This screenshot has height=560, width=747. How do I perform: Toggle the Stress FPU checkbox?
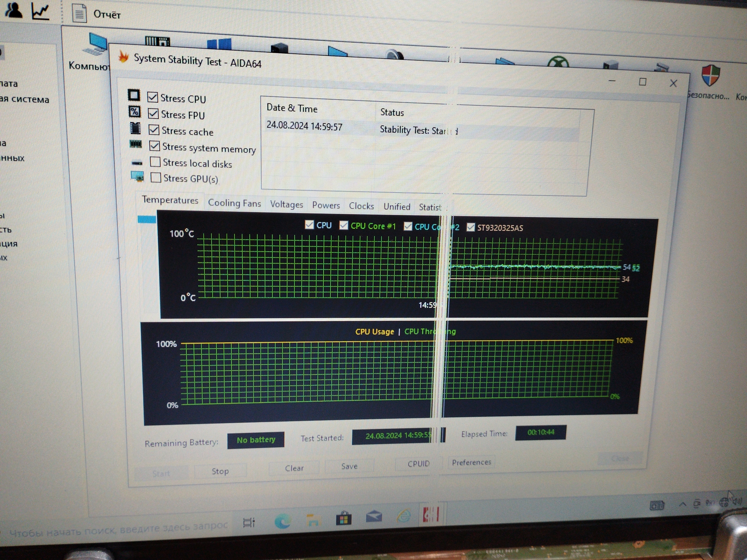pos(153,114)
